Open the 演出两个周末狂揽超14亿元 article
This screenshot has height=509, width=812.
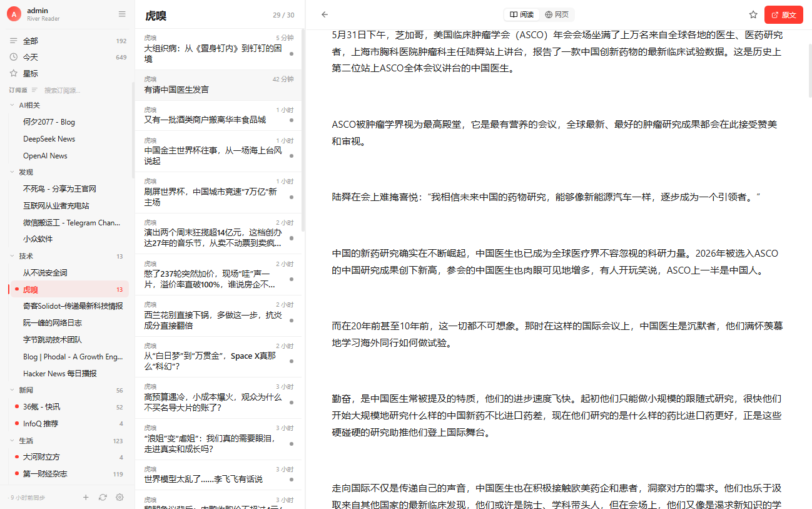(218, 234)
